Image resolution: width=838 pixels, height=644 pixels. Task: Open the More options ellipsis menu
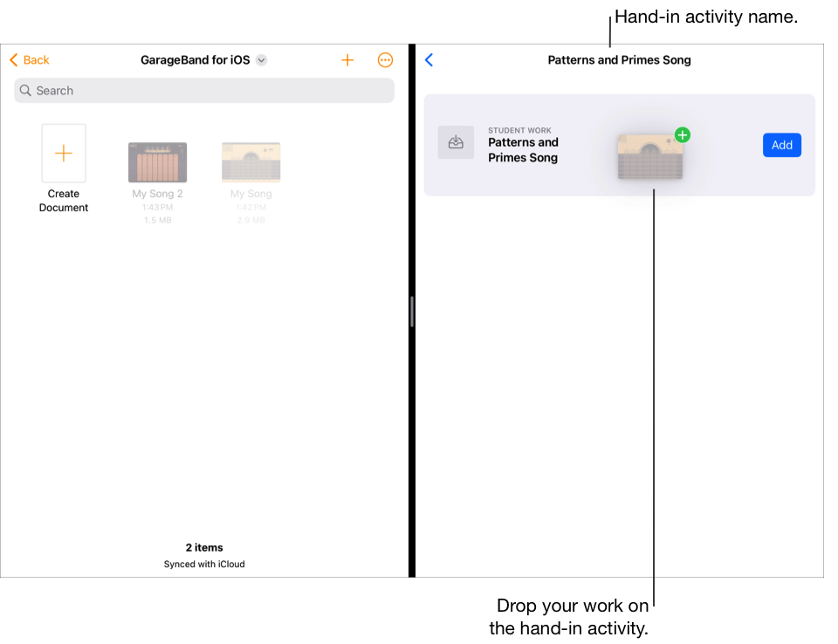[x=385, y=59]
